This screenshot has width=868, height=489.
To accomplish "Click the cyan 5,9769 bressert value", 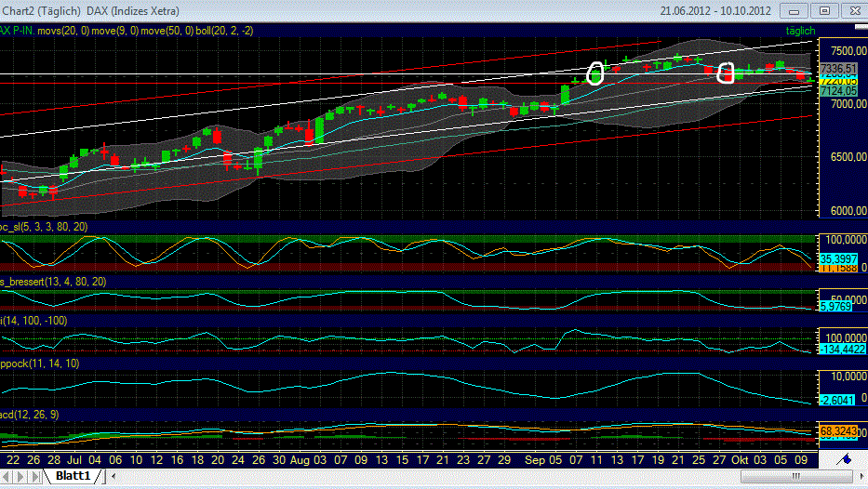I will pos(835,306).
